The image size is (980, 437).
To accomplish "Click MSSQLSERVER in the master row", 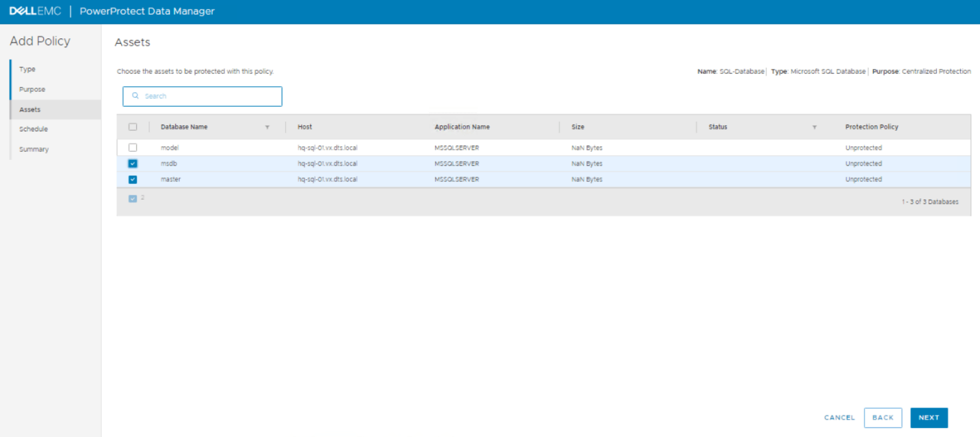I will (456, 179).
